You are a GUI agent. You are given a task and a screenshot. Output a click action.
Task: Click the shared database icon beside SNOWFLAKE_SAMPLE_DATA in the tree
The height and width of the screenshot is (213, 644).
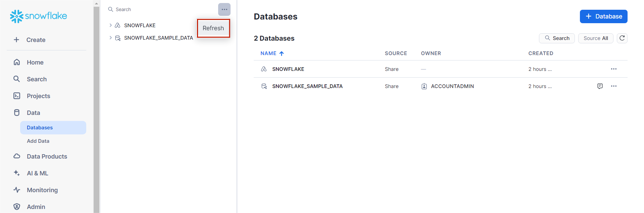click(x=118, y=38)
